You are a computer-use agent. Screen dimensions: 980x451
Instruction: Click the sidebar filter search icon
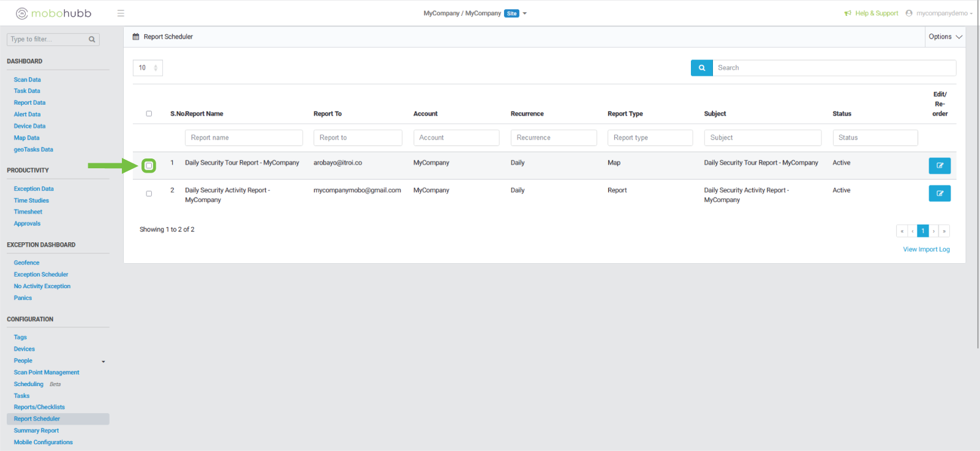point(92,39)
